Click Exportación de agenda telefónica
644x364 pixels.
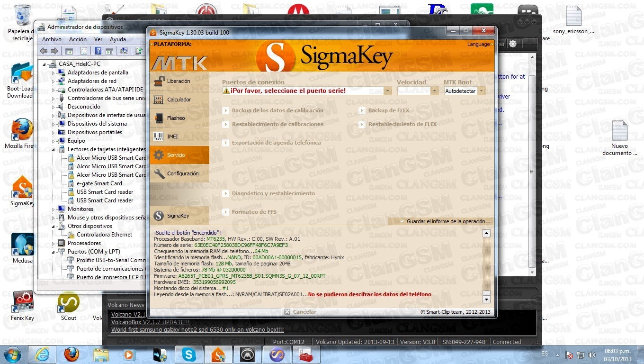coord(276,143)
